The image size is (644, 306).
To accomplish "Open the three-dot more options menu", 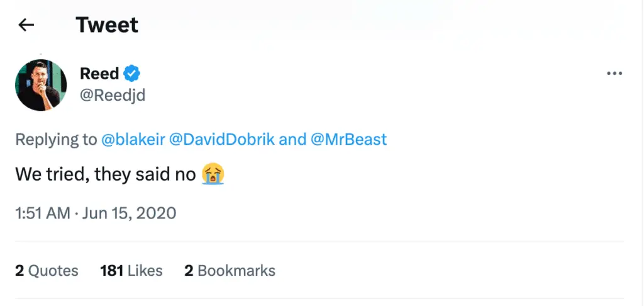I will tap(614, 74).
